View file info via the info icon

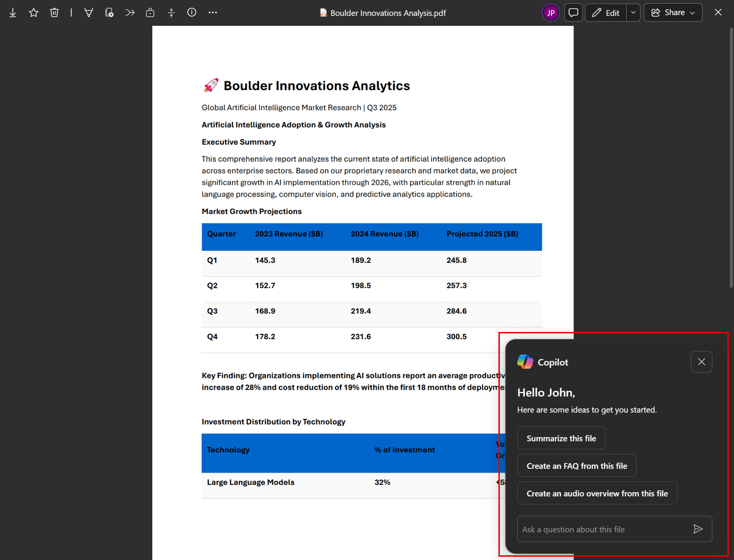pyautogui.click(x=192, y=12)
